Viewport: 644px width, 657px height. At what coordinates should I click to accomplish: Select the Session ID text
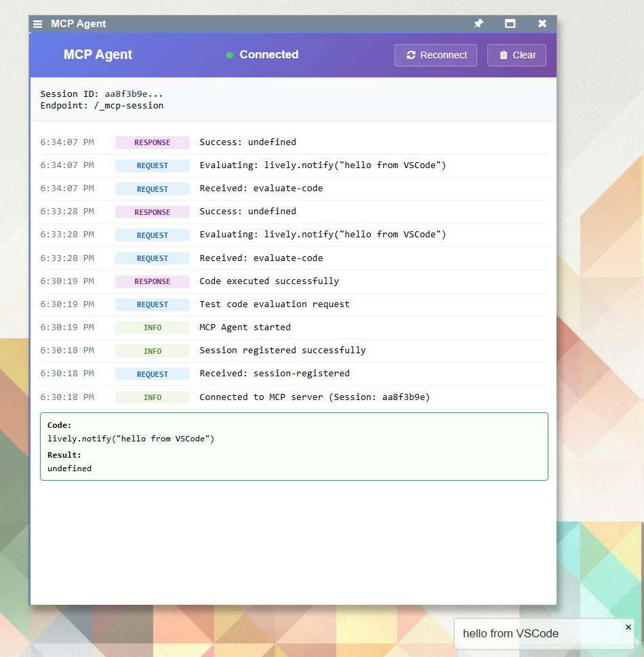[x=102, y=94]
